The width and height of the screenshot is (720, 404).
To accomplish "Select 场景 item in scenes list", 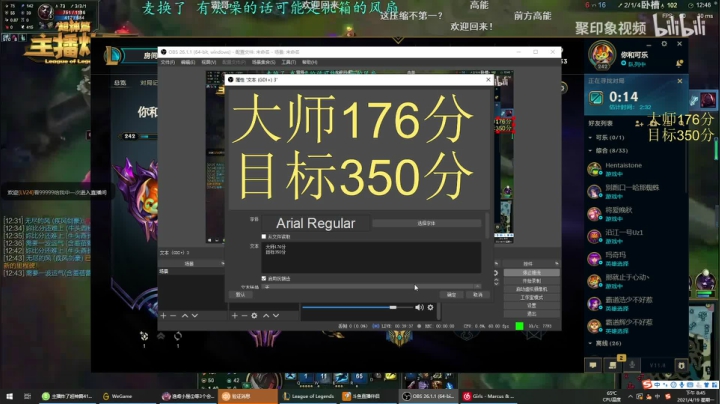I will click(192, 271).
